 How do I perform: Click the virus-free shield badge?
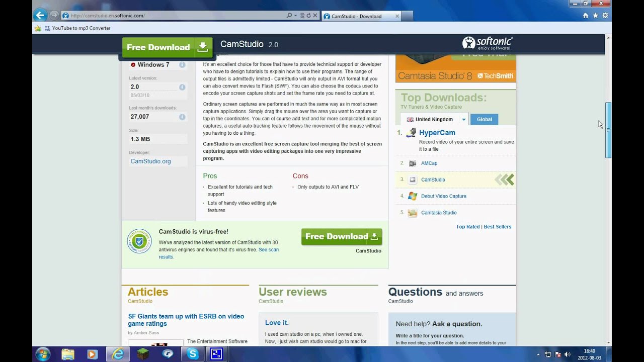[x=139, y=241]
